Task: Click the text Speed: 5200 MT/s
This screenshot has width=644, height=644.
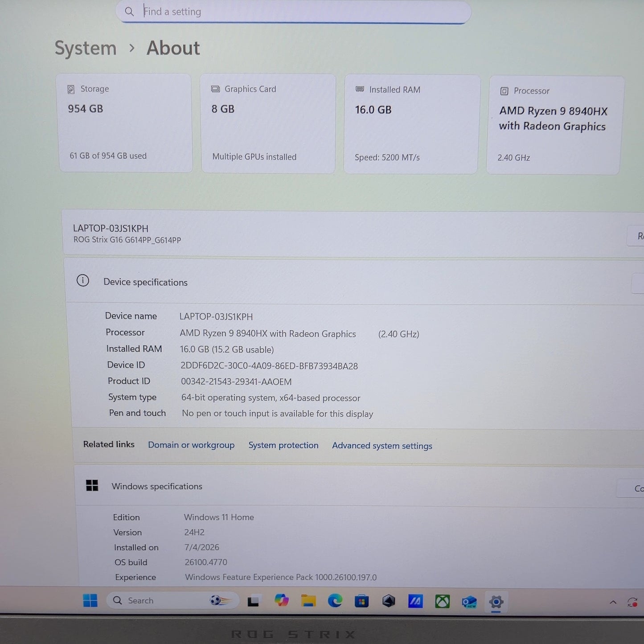Action: click(387, 157)
